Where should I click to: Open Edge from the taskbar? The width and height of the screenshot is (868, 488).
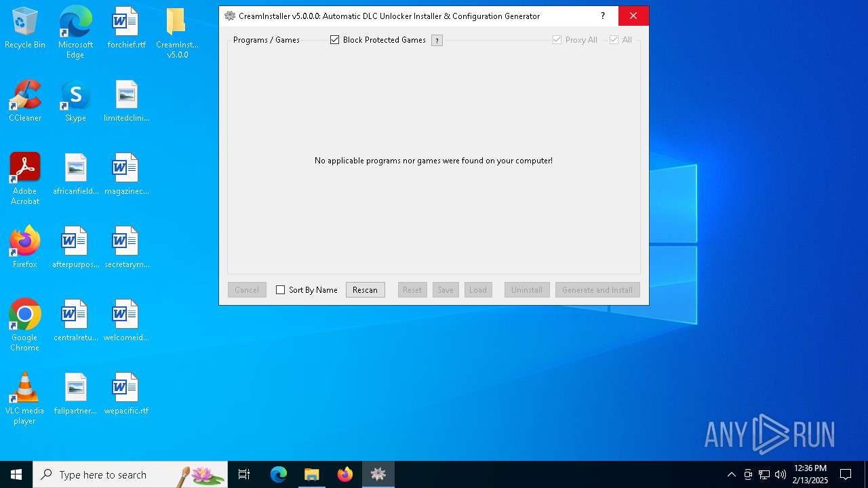tap(279, 474)
